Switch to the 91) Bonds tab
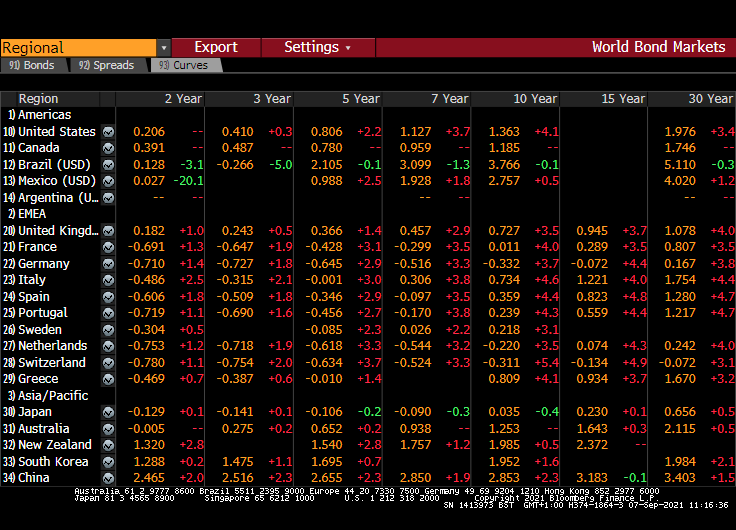This screenshot has width=736, height=530. [x=33, y=65]
